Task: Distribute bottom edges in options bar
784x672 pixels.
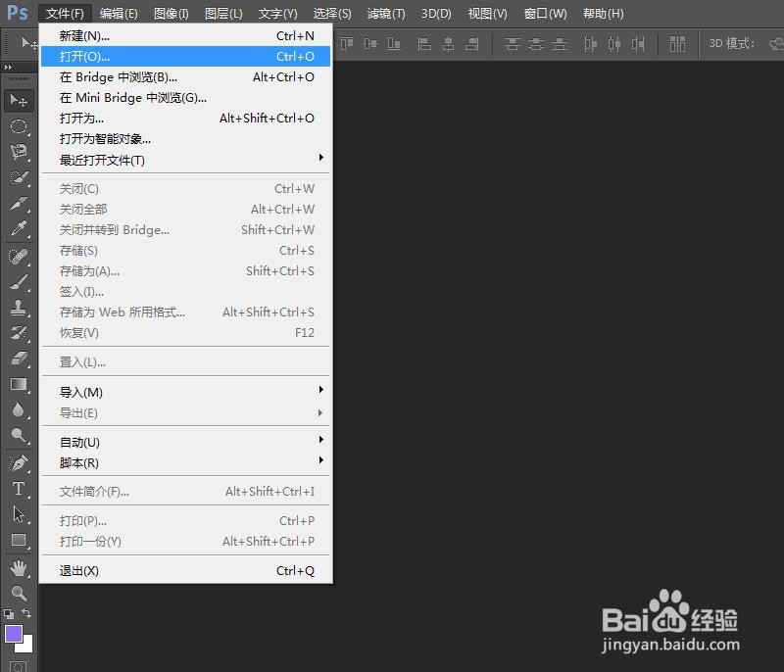Action: pyautogui.click(x=560, y=44)
